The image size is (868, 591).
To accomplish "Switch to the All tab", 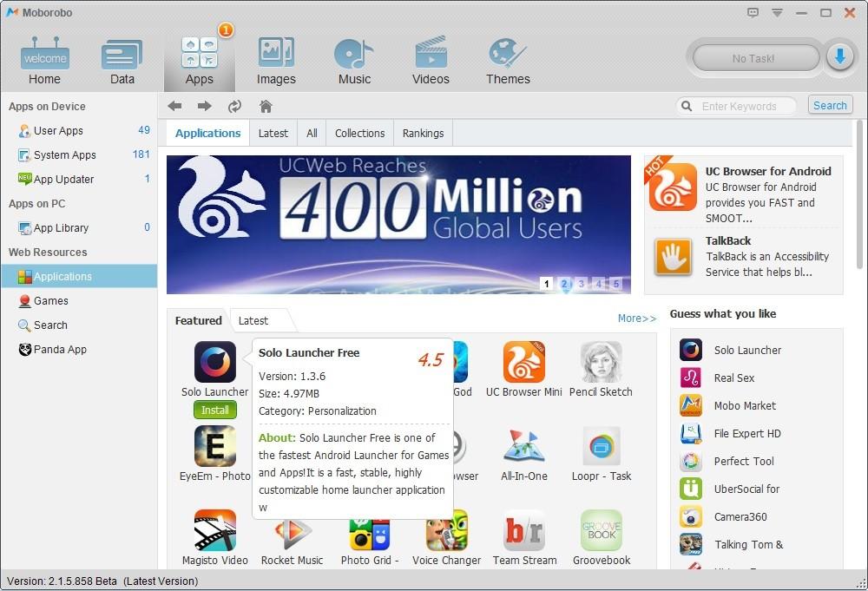I will pyautogui.click(x=312, y=134).
